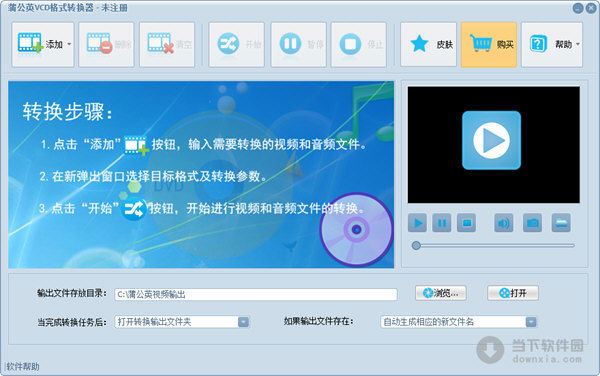Expand the 当完成转换任务后 dropdown

(243, 322)
